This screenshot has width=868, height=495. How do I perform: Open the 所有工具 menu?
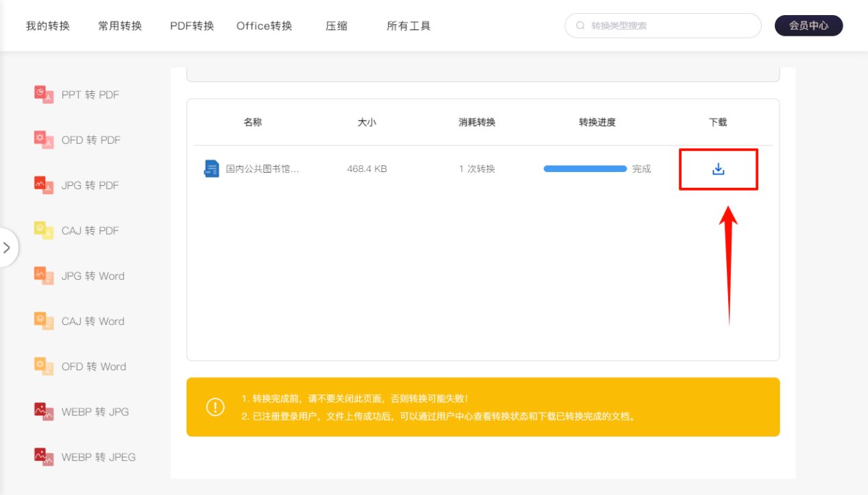(x=409, y=26)
